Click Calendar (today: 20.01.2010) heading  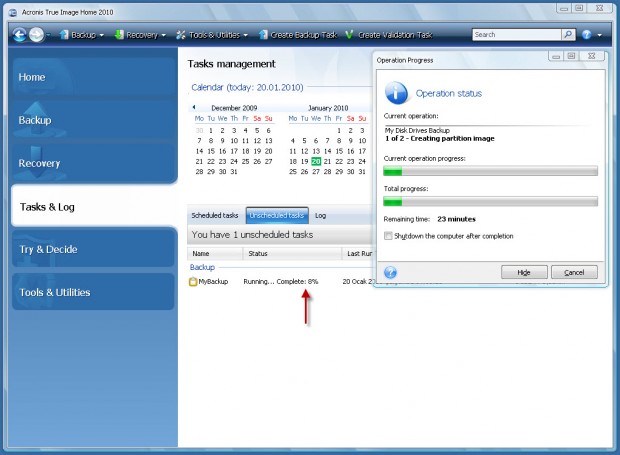[x=247, y=87]
